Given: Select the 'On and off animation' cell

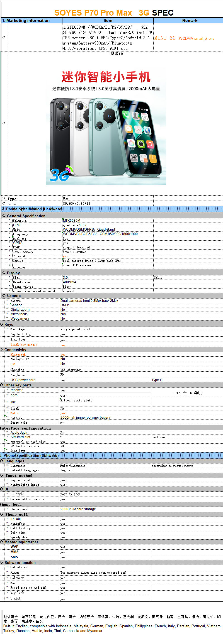Looking at the screenshot, I should point(35,499).
